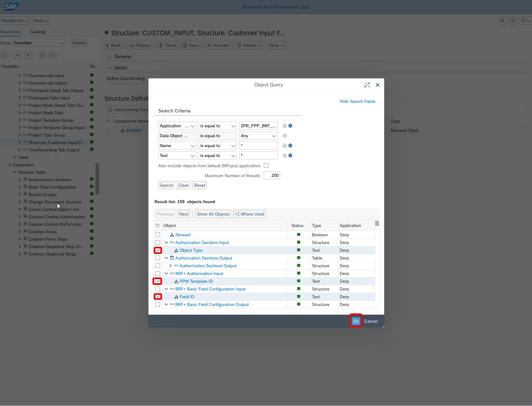Add a row after Data Object criterion
The image size is (532, 406).
click(284, 136)
